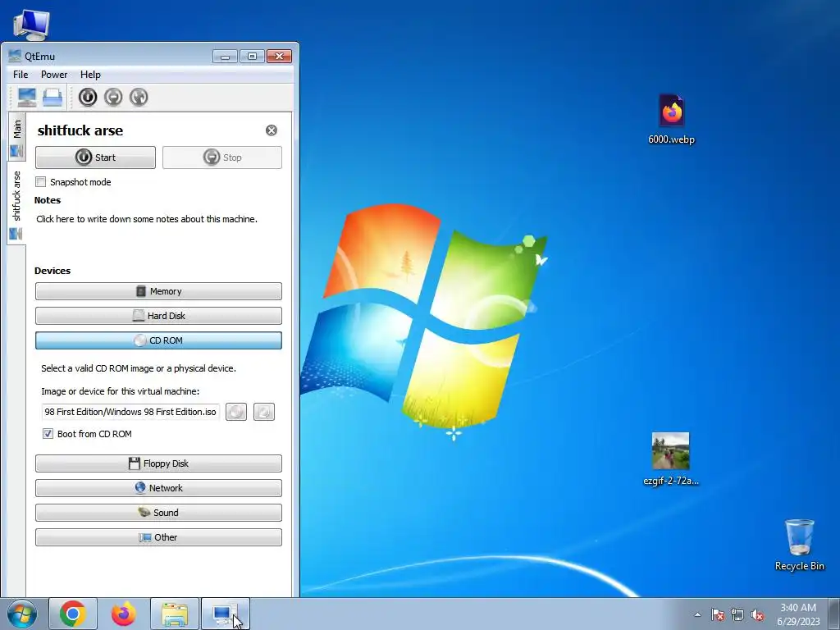The width and height of the screenshot is (840, 630).
Task: Expand the Hard Disk device section
Action: pos(158,316)
